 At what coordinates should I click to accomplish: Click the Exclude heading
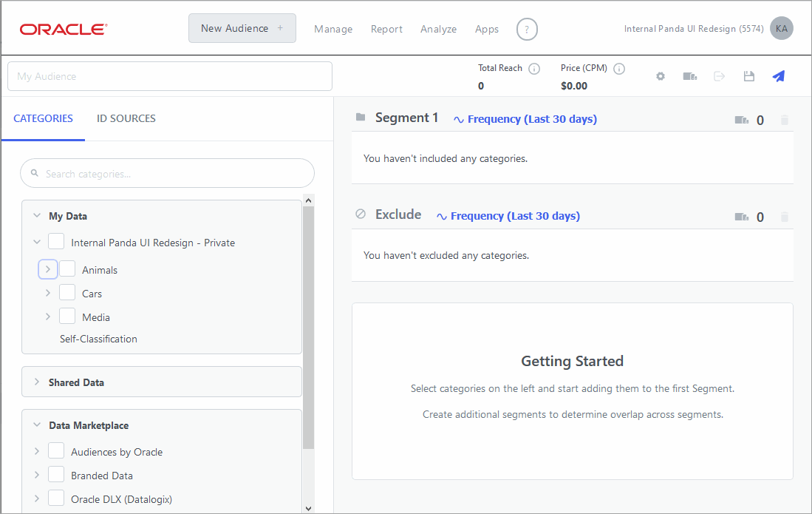[x=398, y=214]
